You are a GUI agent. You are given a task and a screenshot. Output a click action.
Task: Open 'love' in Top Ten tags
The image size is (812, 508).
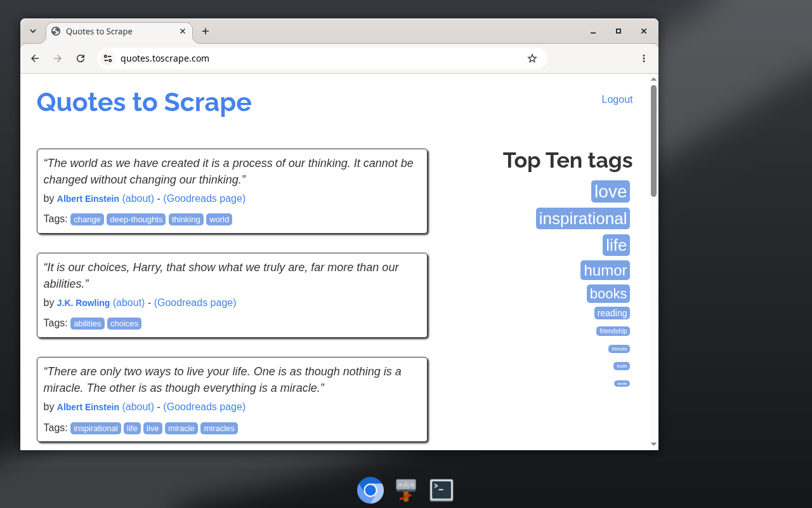tap(611, 192)
